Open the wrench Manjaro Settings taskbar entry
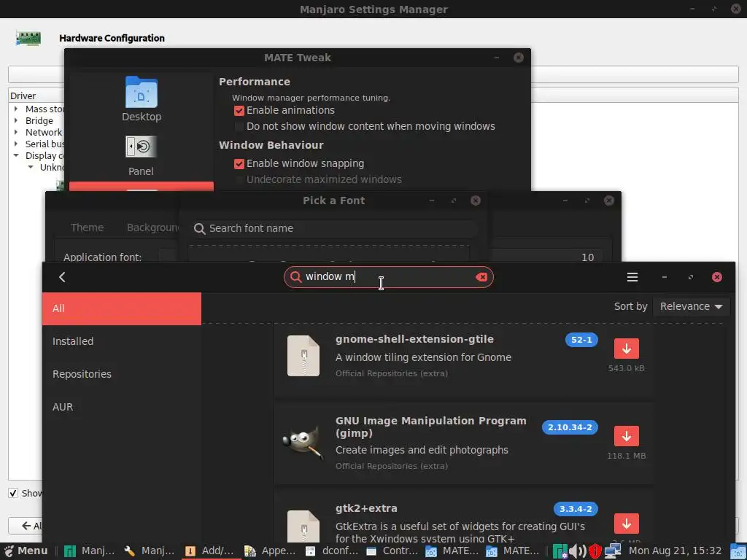The image size is (747, 560). pyautogui.click(x=150, y=551)
